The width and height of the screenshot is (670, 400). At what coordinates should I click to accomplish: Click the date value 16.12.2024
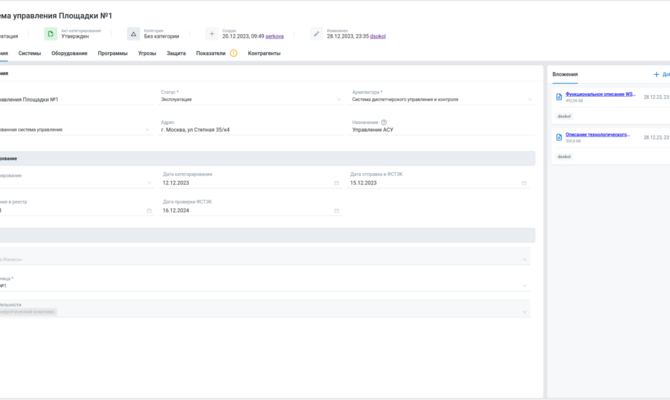176,211
